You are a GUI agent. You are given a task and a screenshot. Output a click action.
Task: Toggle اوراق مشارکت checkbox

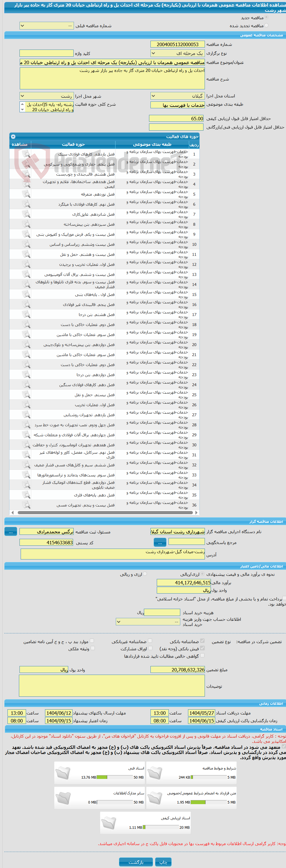pos(150,648)
